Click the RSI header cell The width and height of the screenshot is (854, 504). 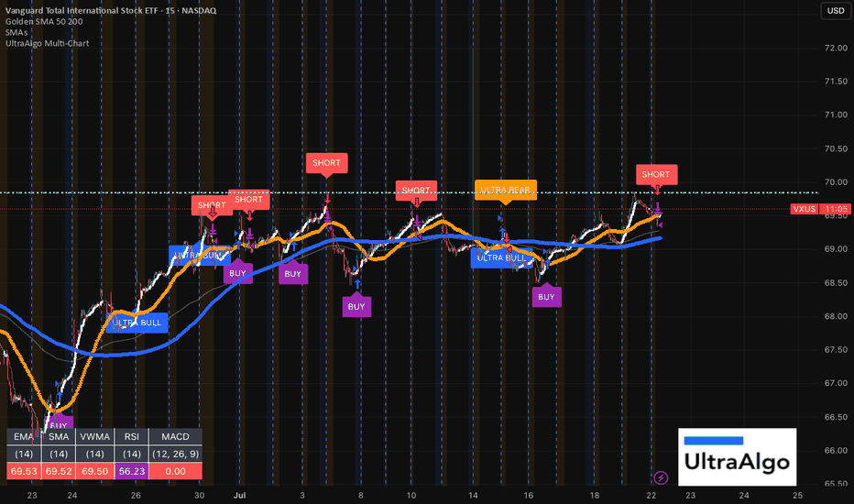pyautogui.click(x=132, y=436)
